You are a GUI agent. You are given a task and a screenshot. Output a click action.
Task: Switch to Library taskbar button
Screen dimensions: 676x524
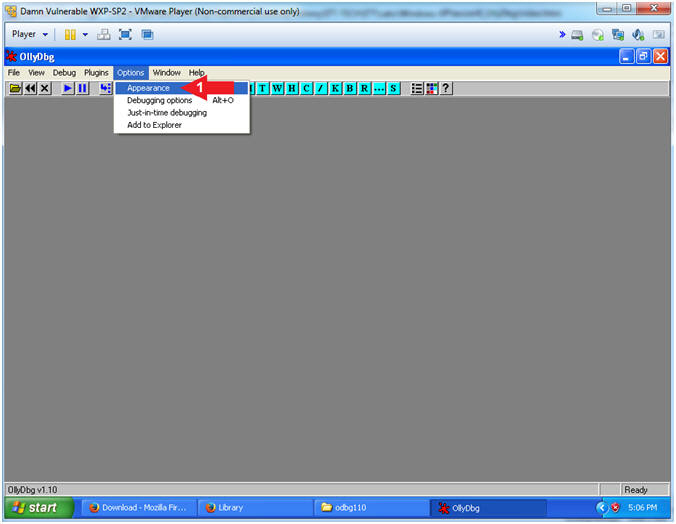tap(255, 508)
